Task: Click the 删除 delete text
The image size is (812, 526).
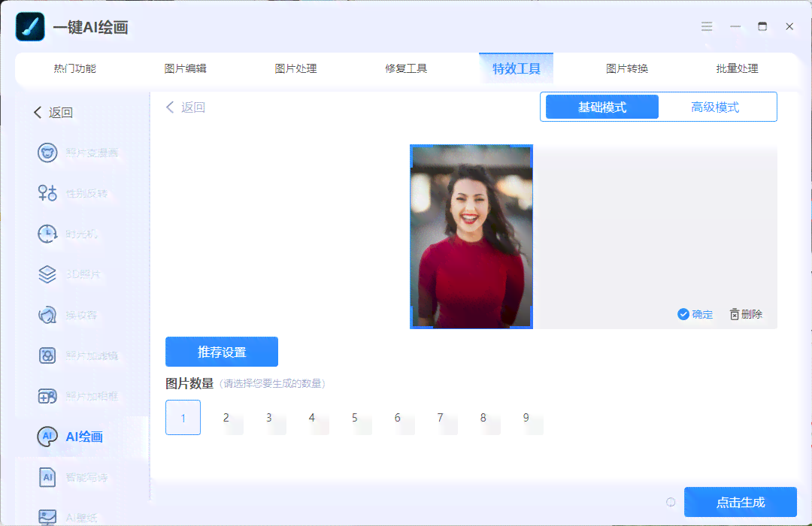Action: click(x=751, y=314)
